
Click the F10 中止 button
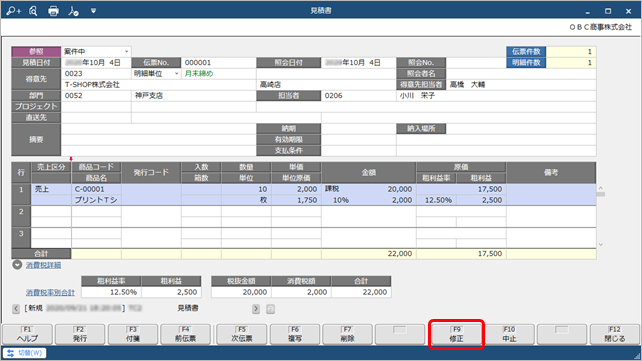tap(509, 334)
